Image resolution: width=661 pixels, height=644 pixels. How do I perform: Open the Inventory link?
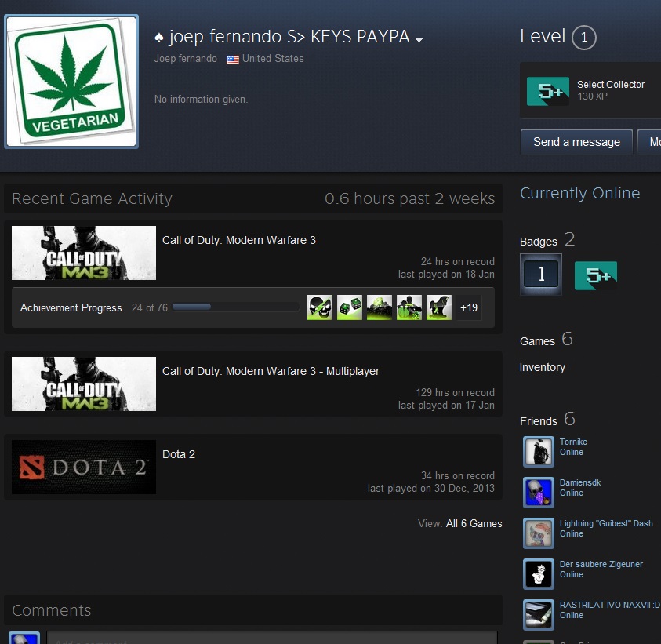(x=542, y=367)
